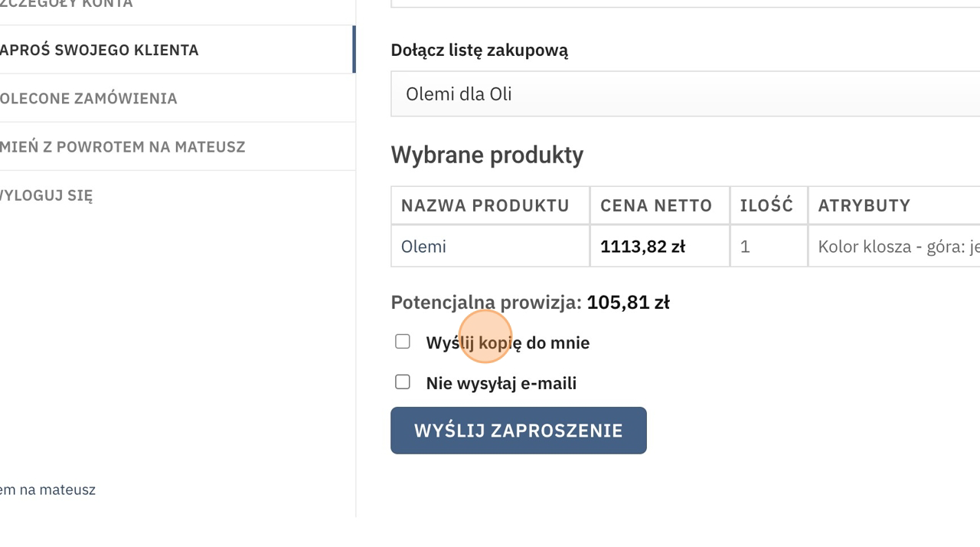Click the footer link ending "na mateusz"
980x547 pixels.
tap(47, 490)
